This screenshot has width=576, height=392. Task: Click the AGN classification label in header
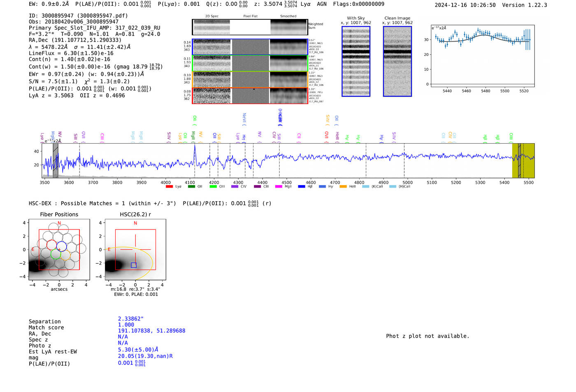tap(322, 4)
